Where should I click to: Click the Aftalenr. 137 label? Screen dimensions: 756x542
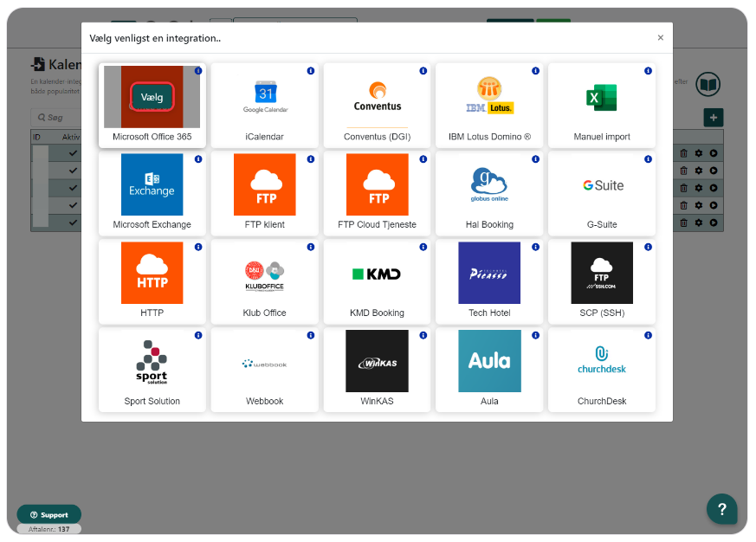pyautogui.click(x=48, y=529)
